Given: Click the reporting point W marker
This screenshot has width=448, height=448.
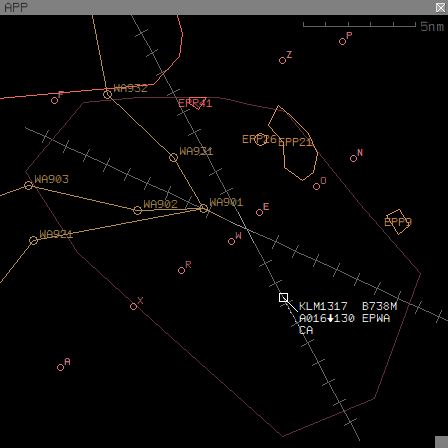Looking at the screenshot, I should 231,241.
